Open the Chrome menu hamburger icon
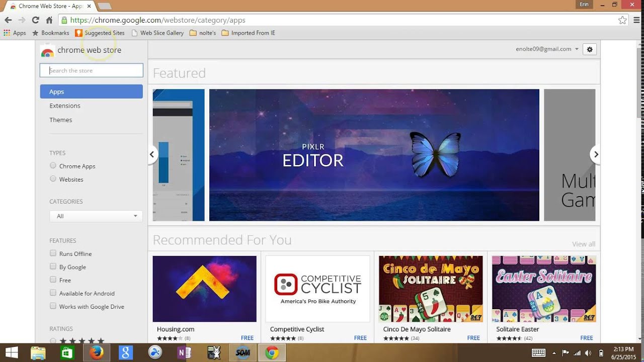Screen dimensions: 644x362 pos(636,20)
